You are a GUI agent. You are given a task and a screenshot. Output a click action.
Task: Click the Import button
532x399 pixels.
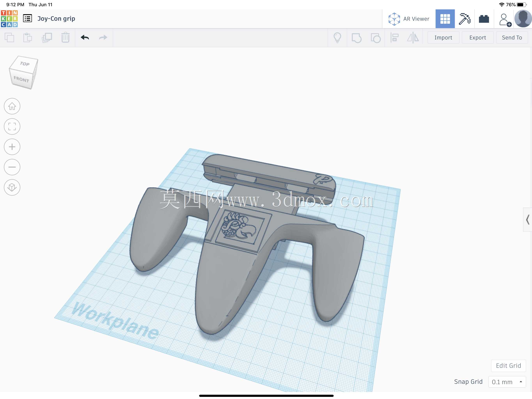click(x=443, y=37)
